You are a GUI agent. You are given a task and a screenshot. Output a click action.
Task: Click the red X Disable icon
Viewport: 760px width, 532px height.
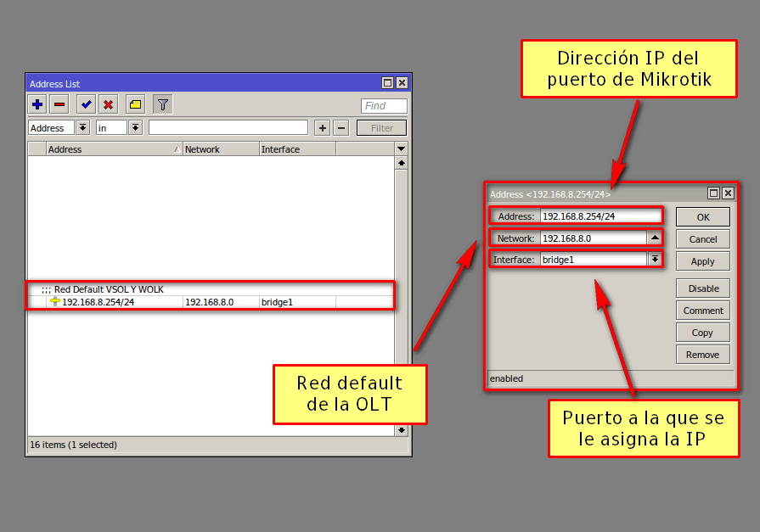[108, 104]
